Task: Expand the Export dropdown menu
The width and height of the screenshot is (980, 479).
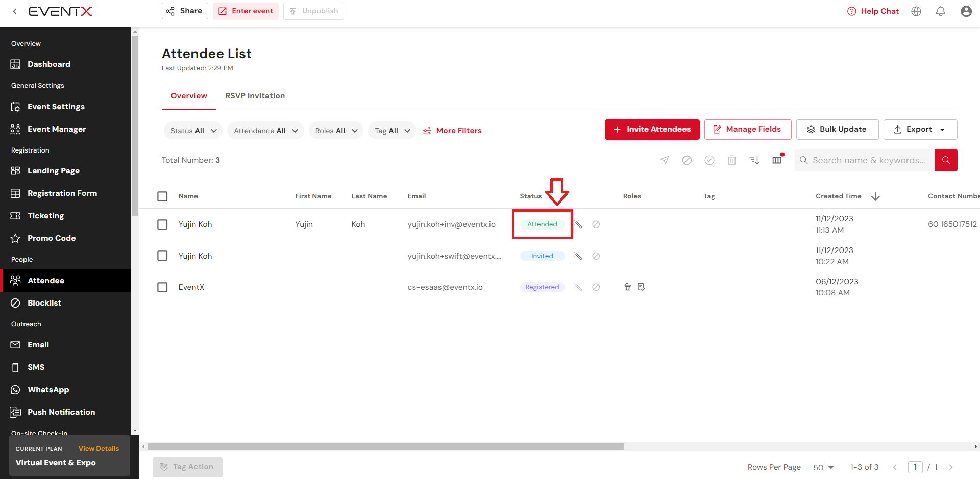Action: (x=920, y=130)
